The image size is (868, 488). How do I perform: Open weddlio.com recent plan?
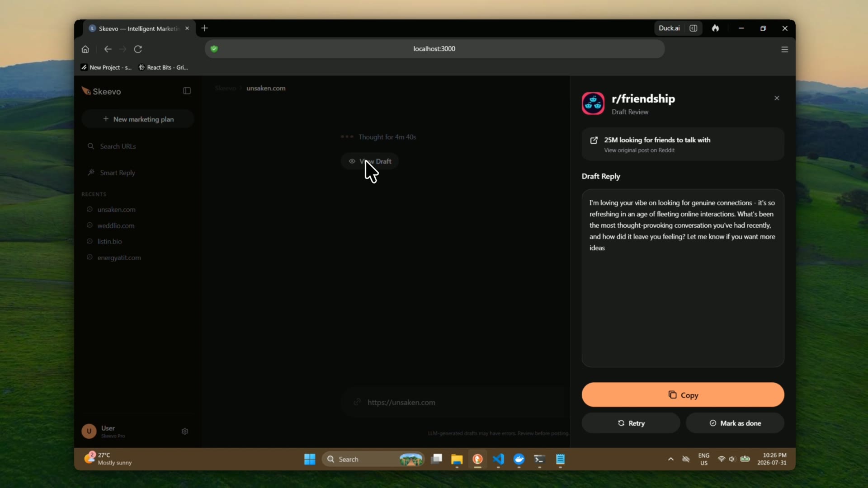tap(116, 225)
